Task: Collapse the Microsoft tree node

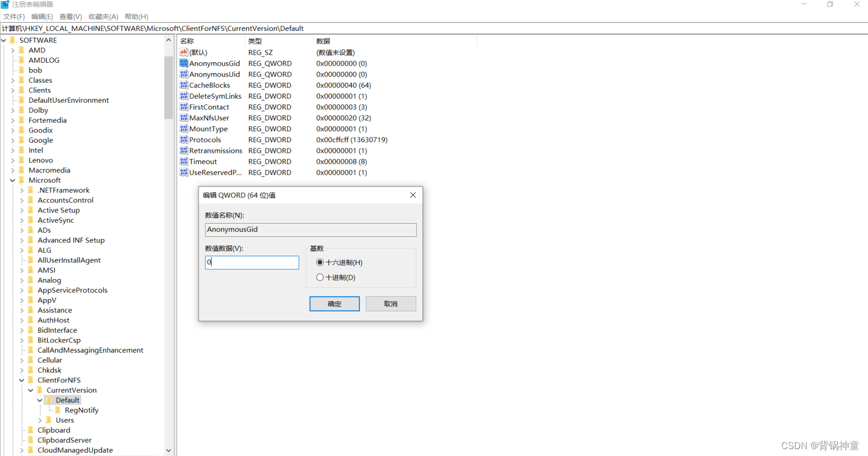Action: click(x=13, y=180)
